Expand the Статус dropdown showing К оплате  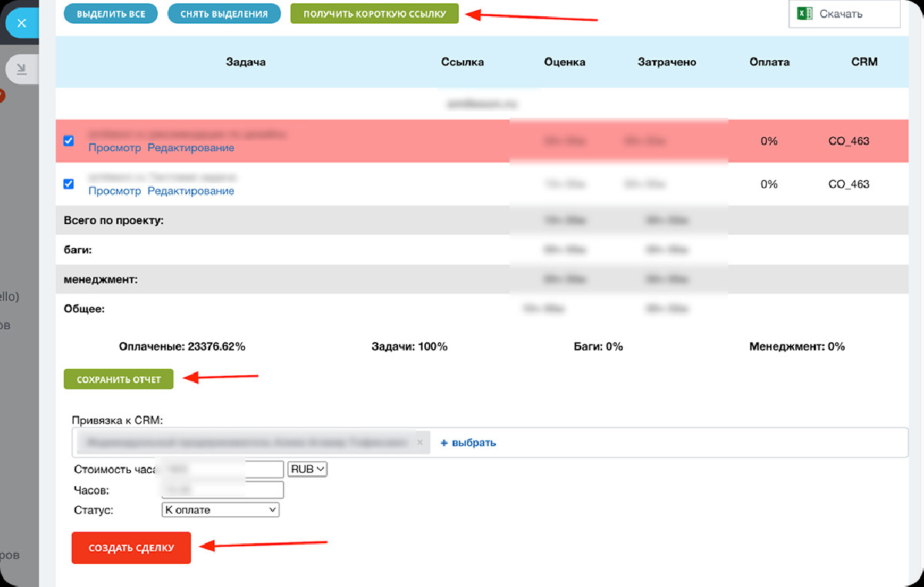coord(220,510)
